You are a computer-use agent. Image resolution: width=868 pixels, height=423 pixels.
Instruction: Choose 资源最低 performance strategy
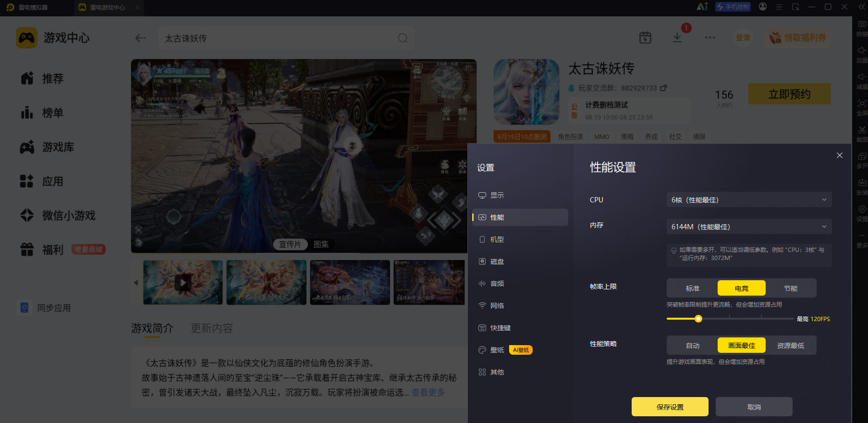pyautogui.click(x=791, y=346)
